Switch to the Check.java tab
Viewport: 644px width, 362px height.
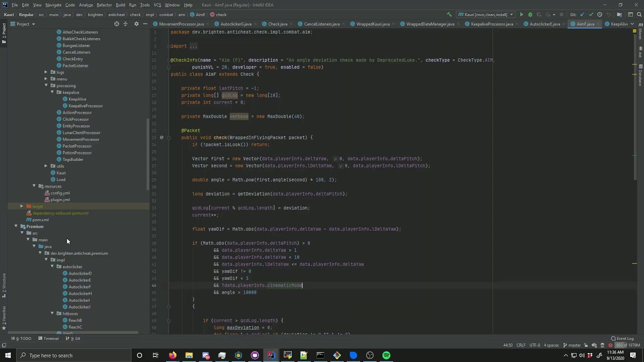(277, 24)
